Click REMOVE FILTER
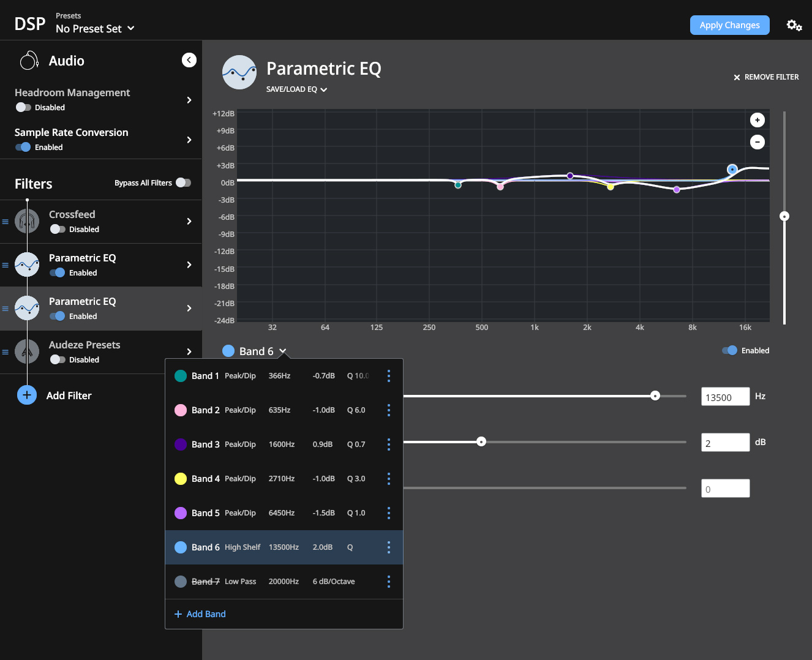The height and width of the screenshot is (660, 812). 766,77
